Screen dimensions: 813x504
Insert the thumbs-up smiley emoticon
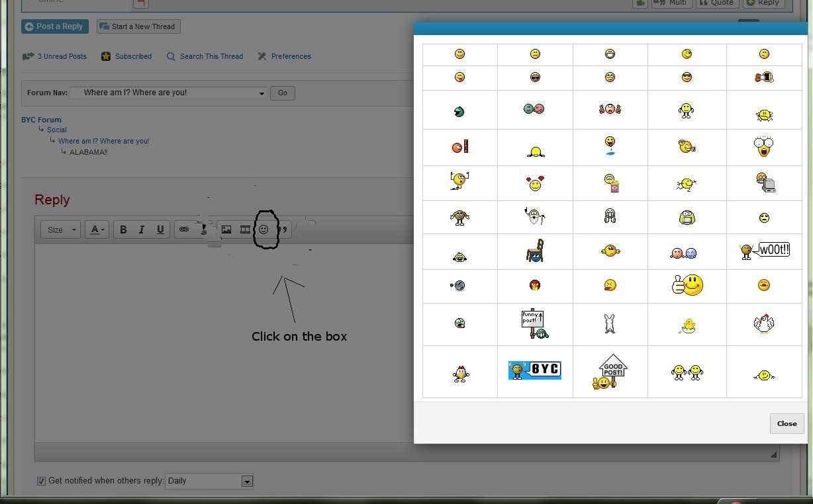coord(687,285)
